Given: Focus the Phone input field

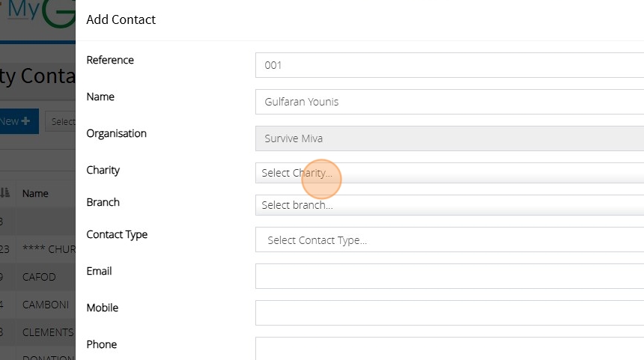Looking at the screenshot, I should [449, 348].
